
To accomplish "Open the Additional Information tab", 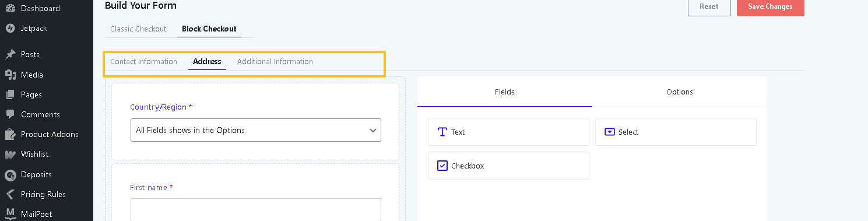I will 275,61.
